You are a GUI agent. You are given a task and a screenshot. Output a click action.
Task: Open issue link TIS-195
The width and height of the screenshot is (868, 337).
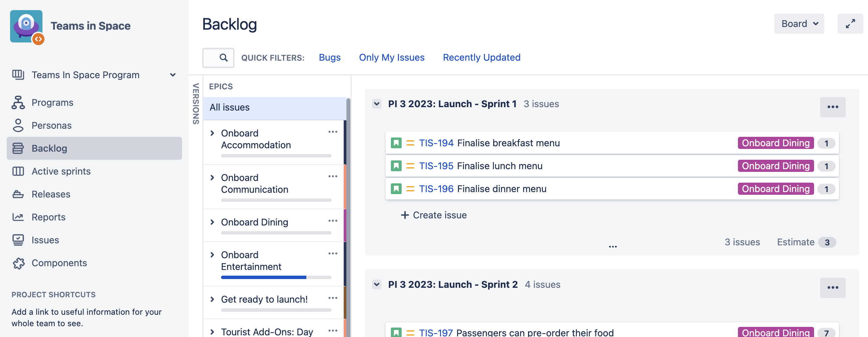436,166
